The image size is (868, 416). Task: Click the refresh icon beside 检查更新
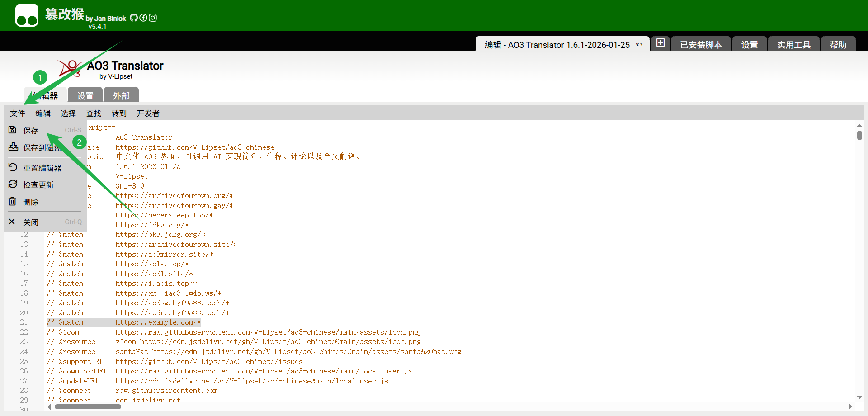pyautogui.click(x=13, y=184)
